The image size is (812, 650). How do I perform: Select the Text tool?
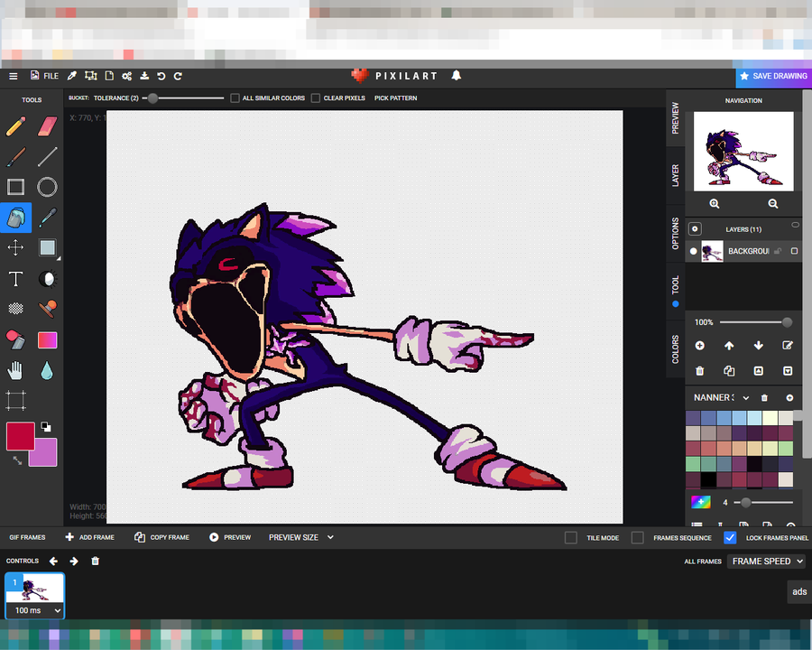point(15,279)
